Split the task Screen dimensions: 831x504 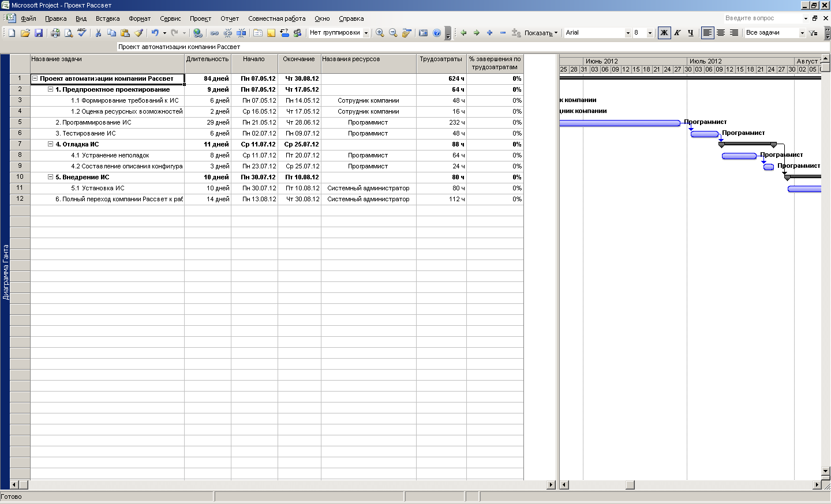(241, 33)
